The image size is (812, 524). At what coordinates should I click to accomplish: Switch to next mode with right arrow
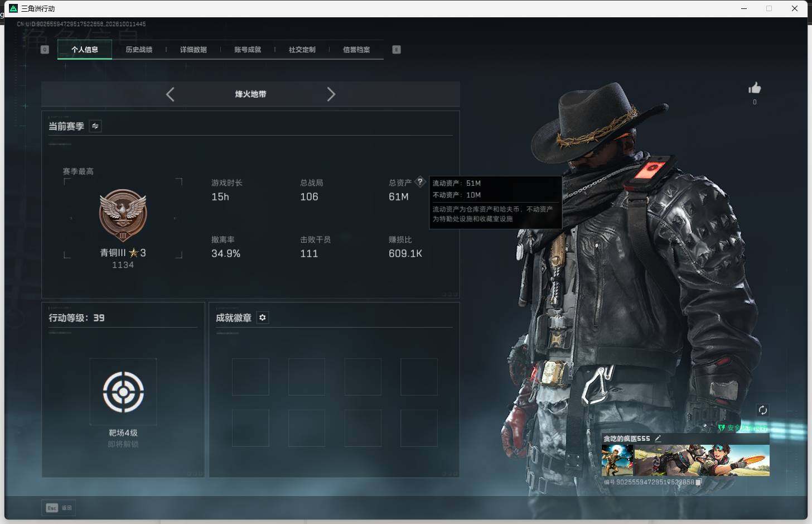click(331, 94)
